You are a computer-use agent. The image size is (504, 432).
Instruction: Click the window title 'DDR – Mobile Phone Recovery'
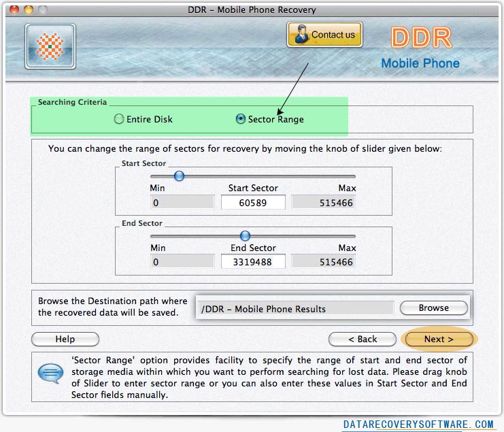coord(252,10)
